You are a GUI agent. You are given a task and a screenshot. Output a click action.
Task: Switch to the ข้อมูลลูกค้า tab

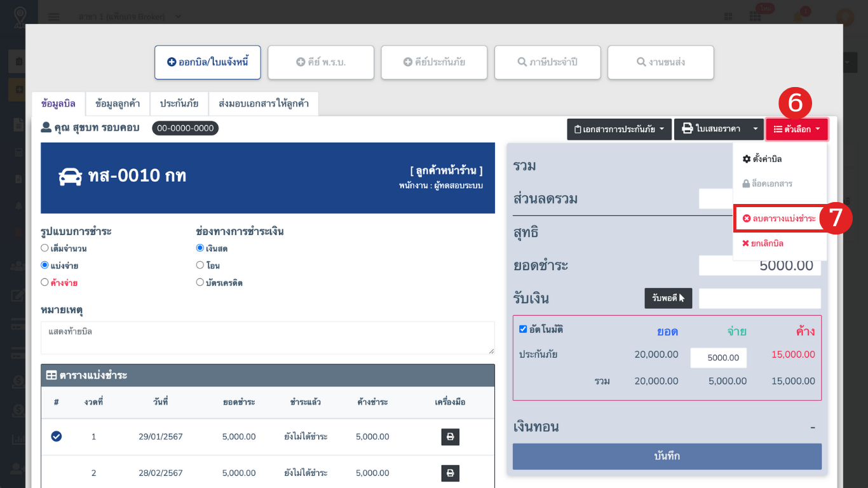click(x=118, y=104)
